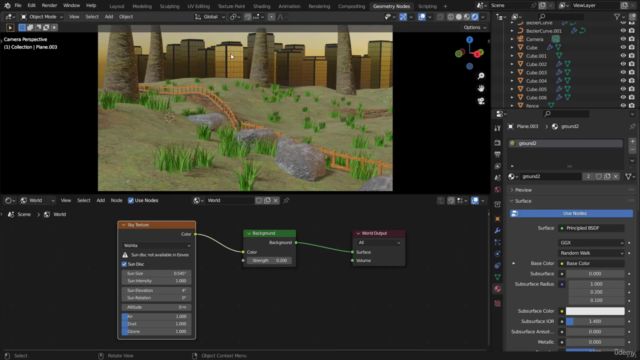Enable the Use Nodes checkbox in node editor

pos(131,200)
